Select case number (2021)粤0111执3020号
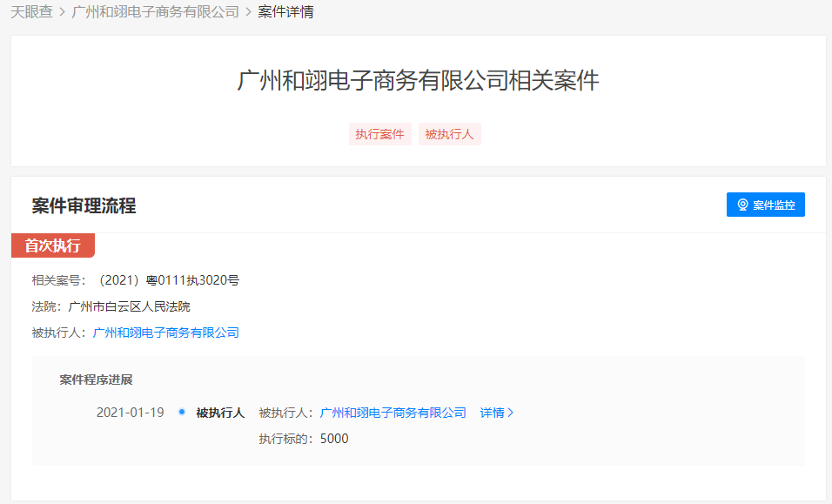 click(169, 280)
